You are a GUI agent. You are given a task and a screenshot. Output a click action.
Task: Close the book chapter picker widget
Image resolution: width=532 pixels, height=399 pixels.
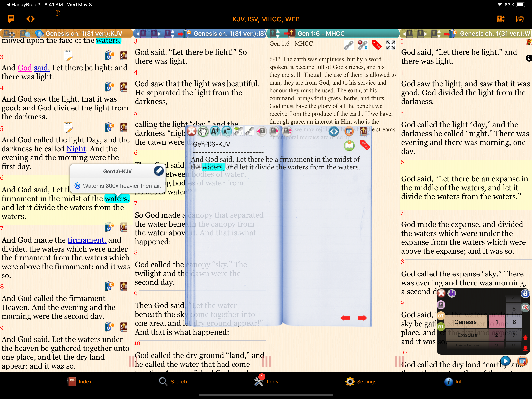point(441,293)
